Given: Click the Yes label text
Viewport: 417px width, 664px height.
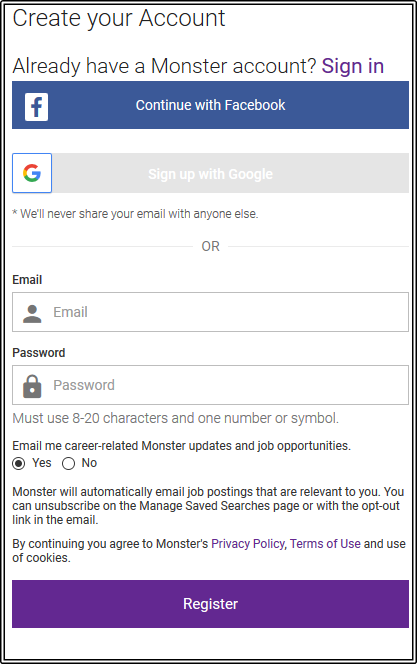Looking at the screenshot, I should pos(41,463).
